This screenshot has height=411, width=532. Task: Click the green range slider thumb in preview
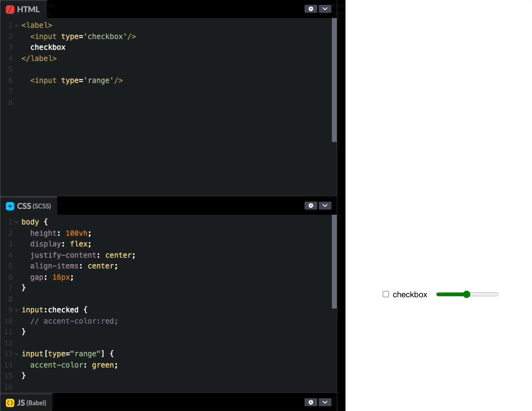click(x=467, y=294)
